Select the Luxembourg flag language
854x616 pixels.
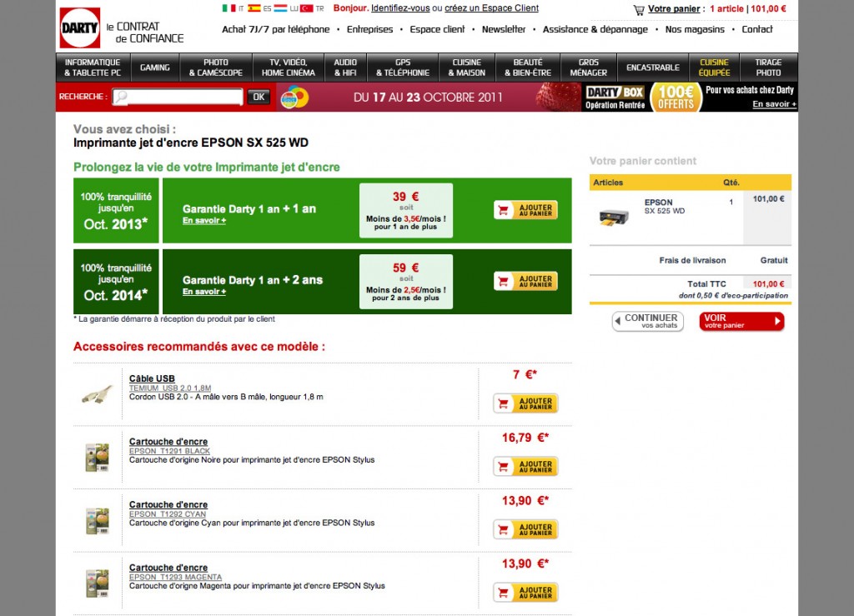coord(280,8)
